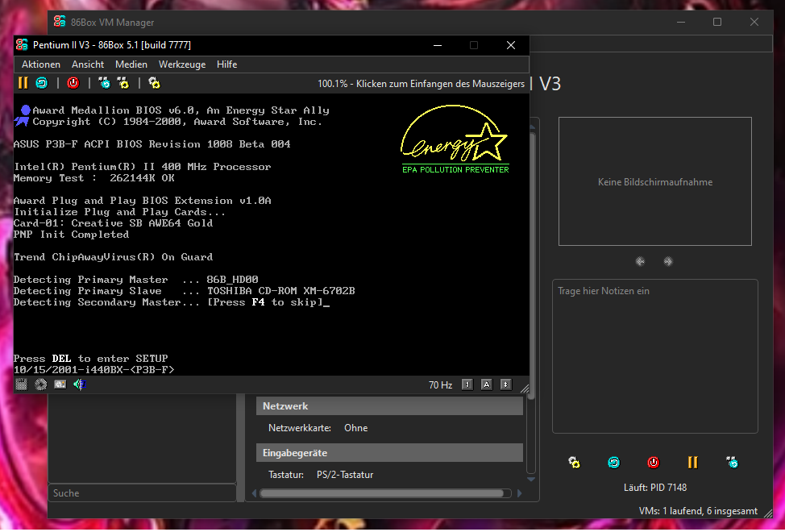Click the cyan reset icon in VM Manager
The height and width of the screenshot is (532, 785).
(614, 463)
